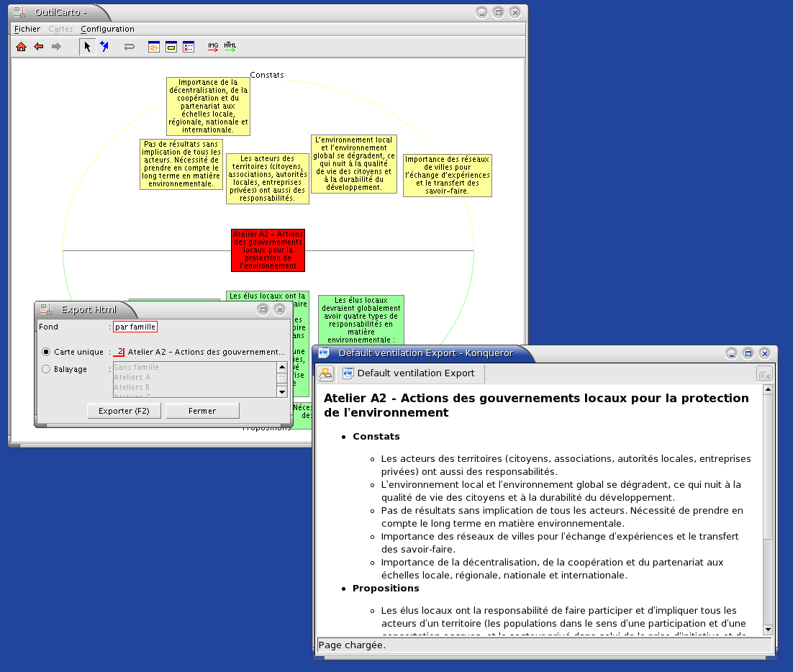Click the checklist window toolbar icon
Screen dimensions: 793x672
[x=189, y=47]
